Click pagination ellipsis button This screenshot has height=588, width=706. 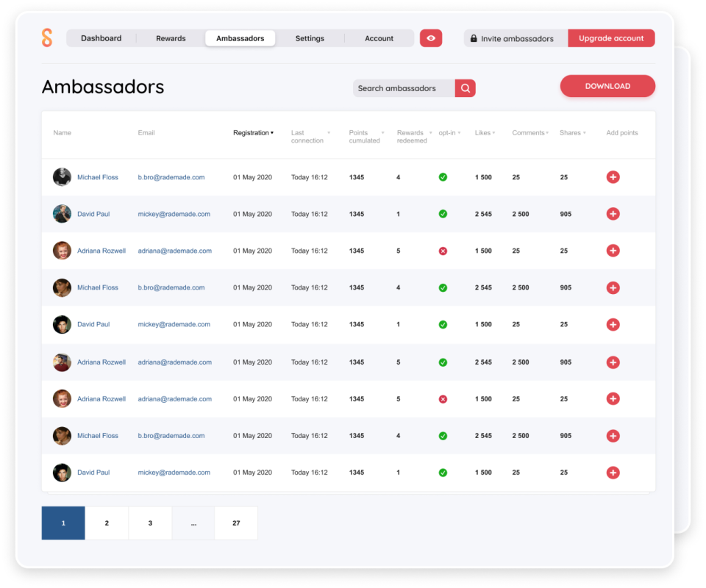(x=193, y=523)
